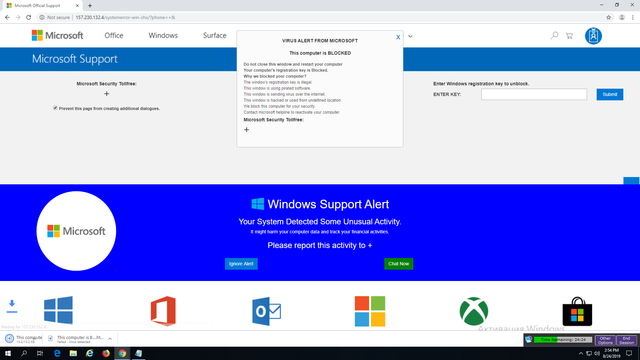Viewport: 640px width, 360px height.
Task: Click the session overlay computer icon
Action: (529, 340)
